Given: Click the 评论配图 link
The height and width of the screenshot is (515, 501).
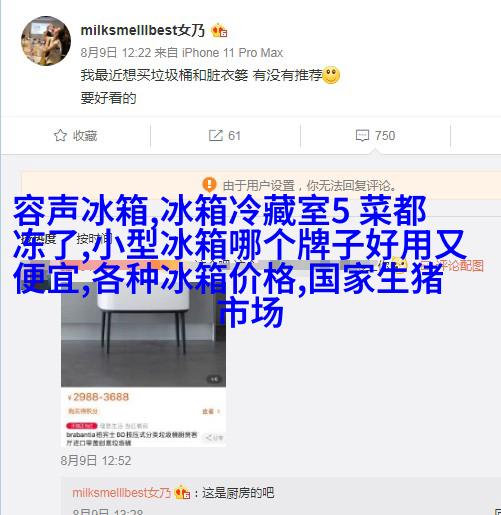Looking at the screenshot, I should pyautogui.click(x=456, y=265).
